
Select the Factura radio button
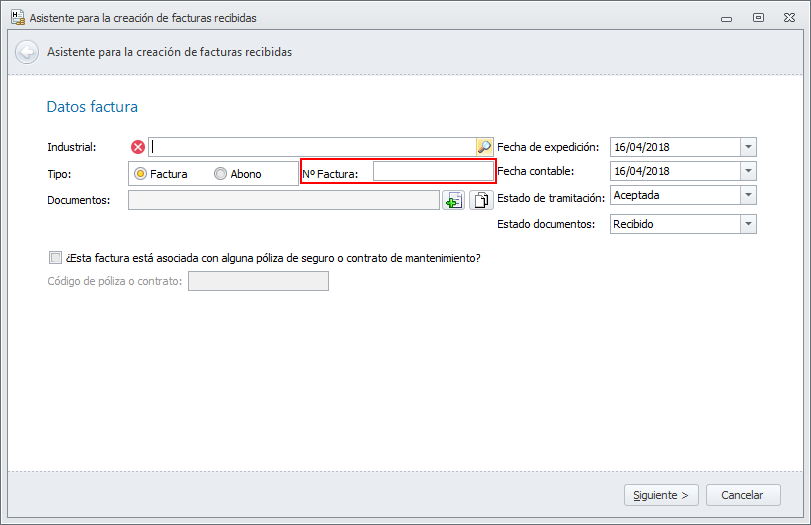point(140,174)
